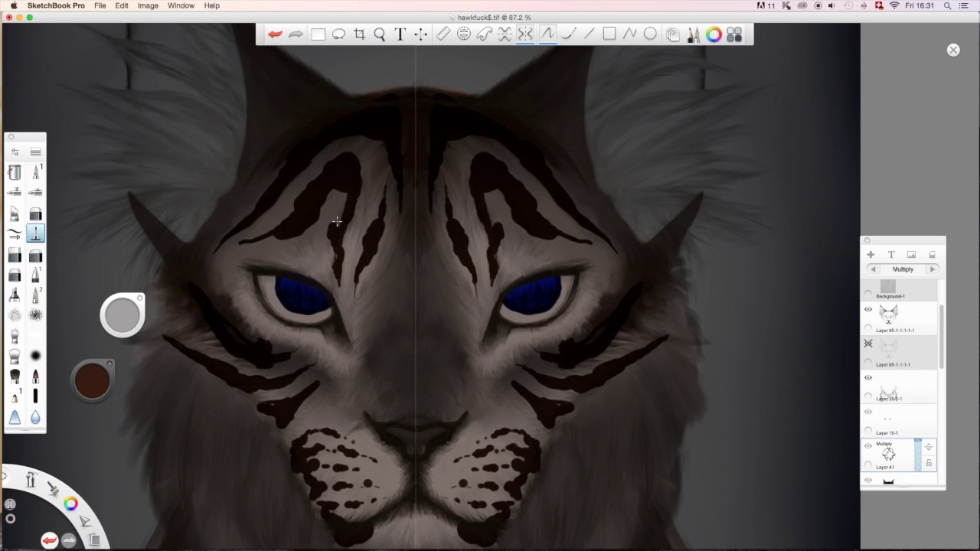
Task: Open the Edit menu
Action: tap(122, 5)
